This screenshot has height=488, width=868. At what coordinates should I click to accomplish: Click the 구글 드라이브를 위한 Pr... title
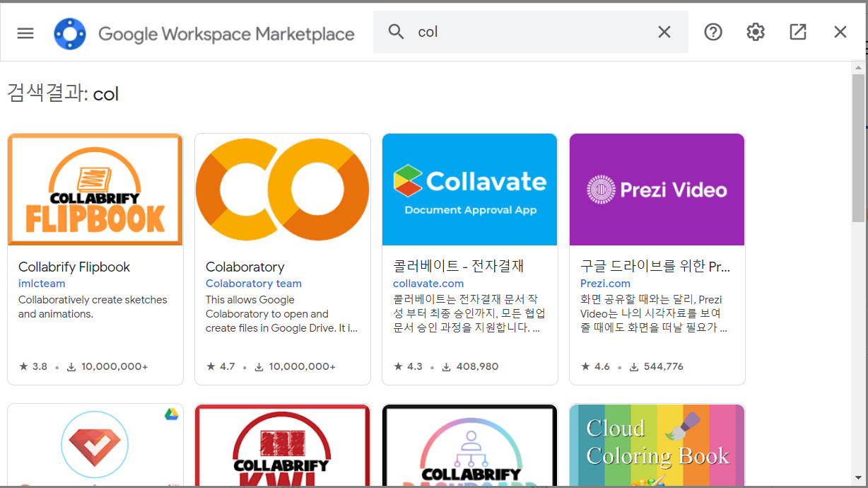(655, 267)
